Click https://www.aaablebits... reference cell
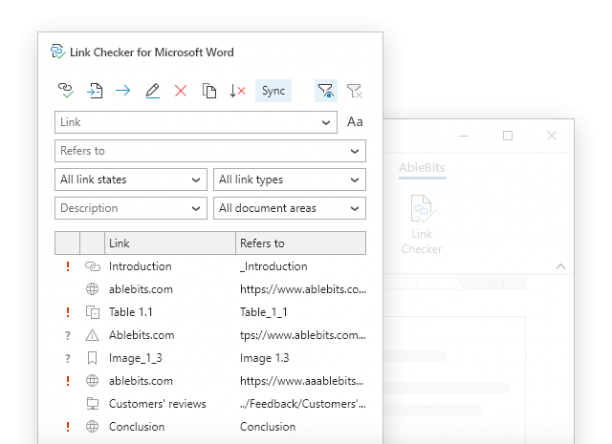The height and width of the screenshot is (444, 612). tap(301, 381)
